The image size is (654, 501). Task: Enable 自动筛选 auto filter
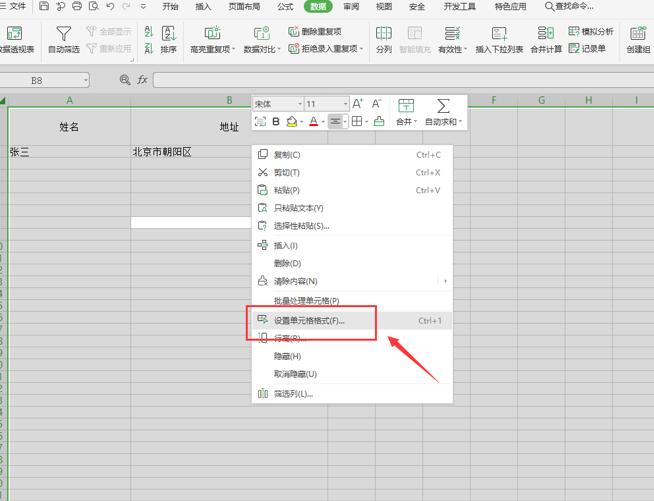point(64,40)
